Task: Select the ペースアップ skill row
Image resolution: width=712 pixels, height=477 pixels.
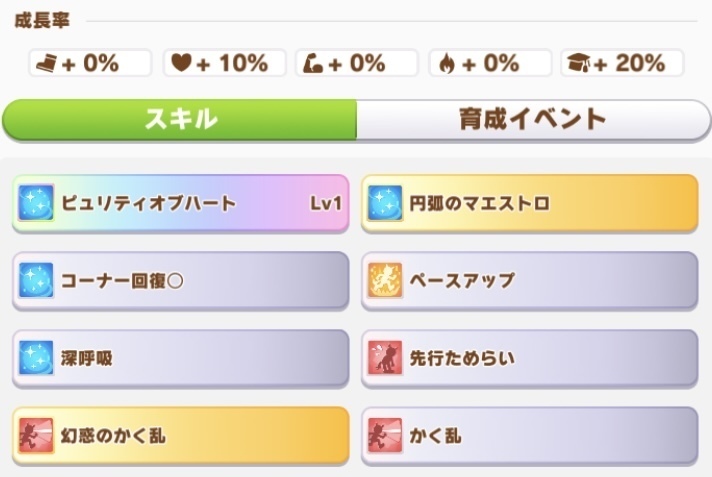Action: (x=530, y=281)
